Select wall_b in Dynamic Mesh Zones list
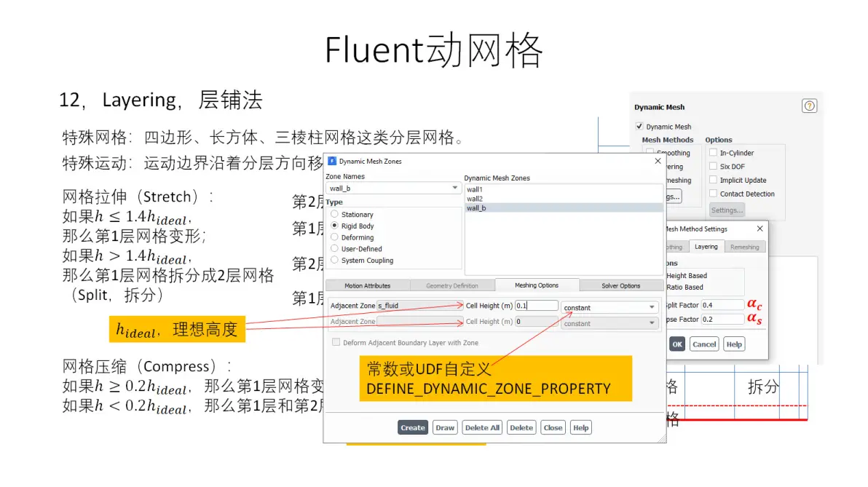The height and width of the screenshot is (487, 868). pyautogui.click(x=564, y=208)
